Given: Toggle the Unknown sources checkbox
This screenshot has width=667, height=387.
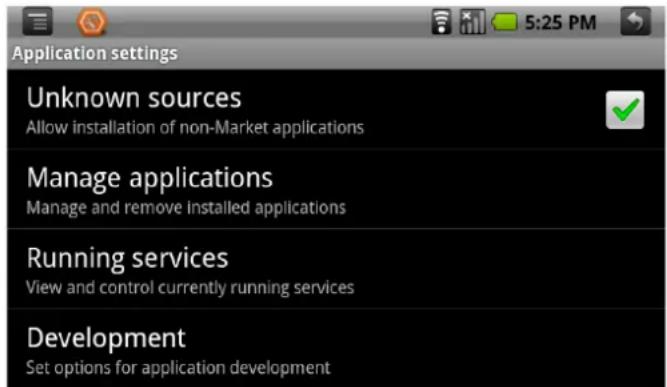Looking at the screenshot, I should pos(625,110).
